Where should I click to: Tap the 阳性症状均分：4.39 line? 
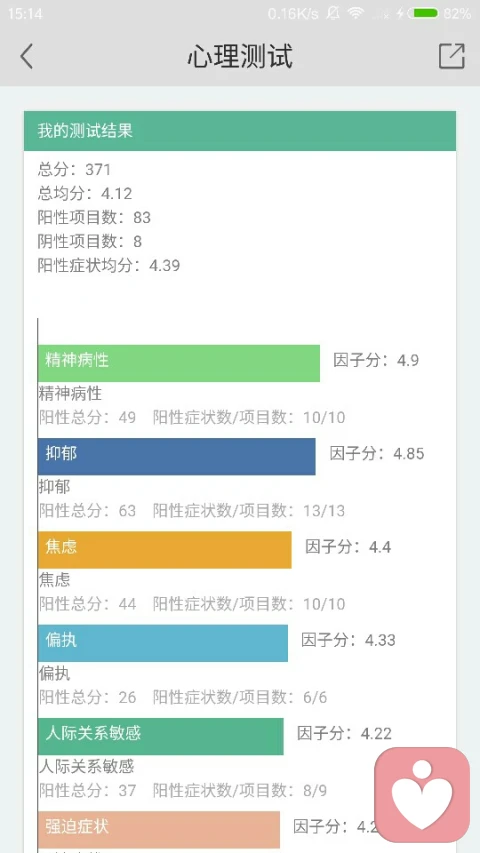click(x=109, y=265)
